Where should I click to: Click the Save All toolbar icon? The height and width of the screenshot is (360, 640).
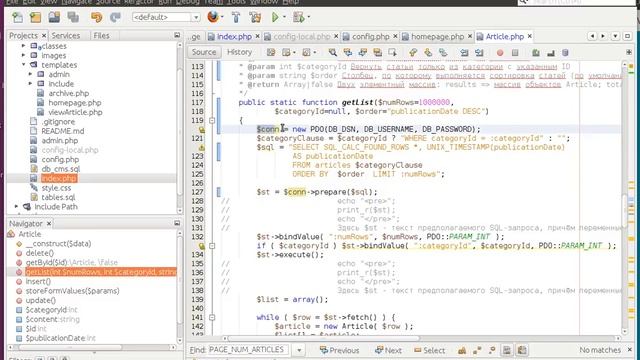73,17
